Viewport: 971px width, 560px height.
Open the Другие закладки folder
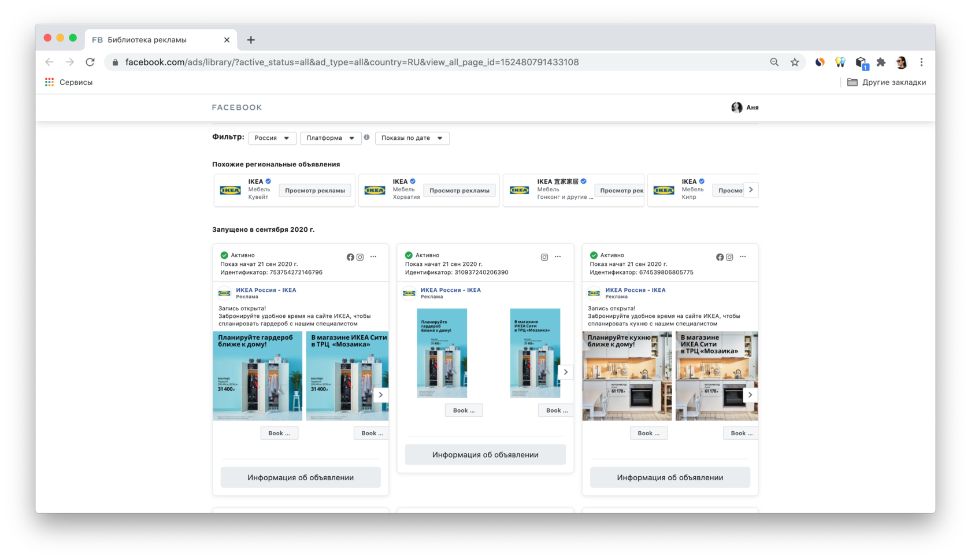coord(887,82)
